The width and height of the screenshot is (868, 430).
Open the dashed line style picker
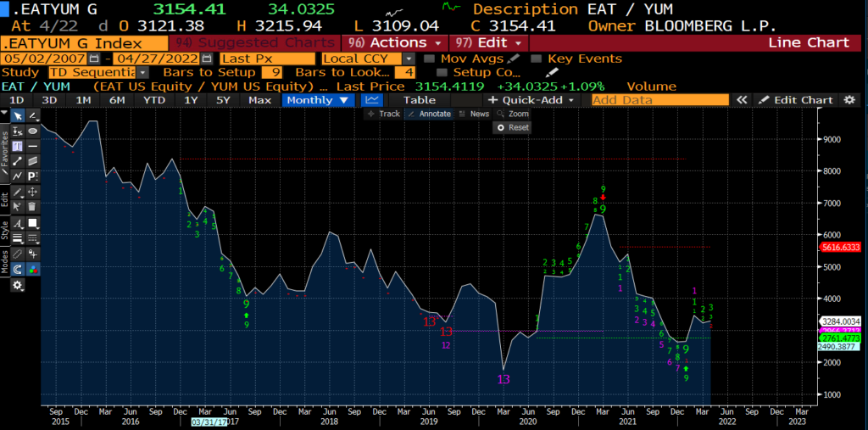point(33,239)
